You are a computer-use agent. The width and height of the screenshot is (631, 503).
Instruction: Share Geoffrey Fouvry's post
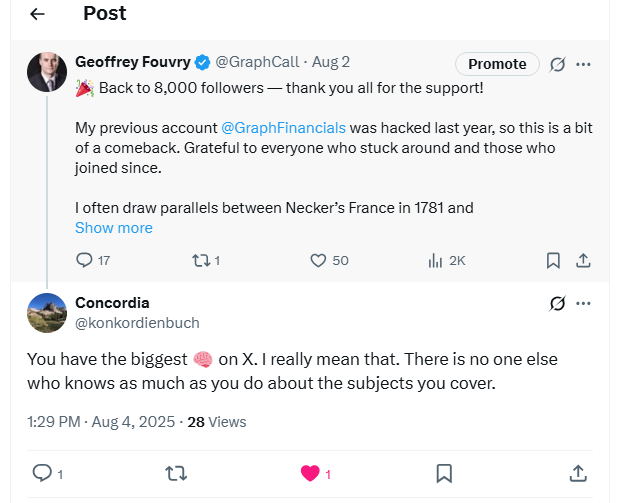point(585,260)
